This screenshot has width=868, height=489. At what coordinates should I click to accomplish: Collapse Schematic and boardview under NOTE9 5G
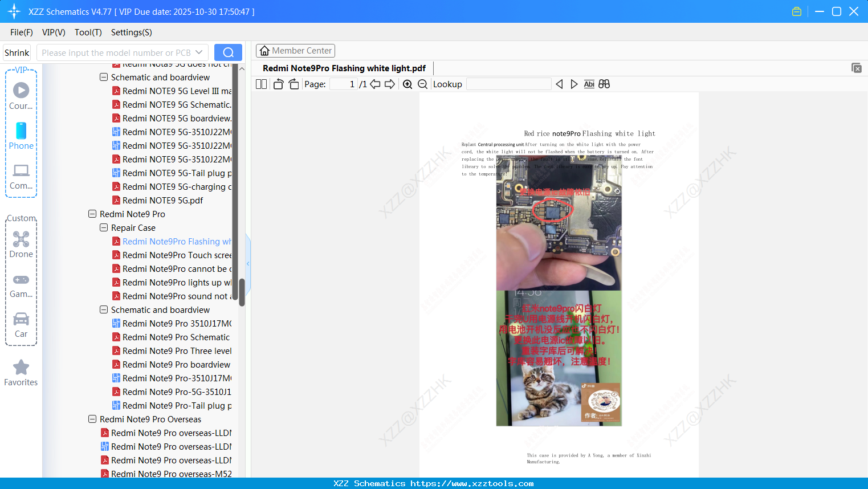coord(104,78)
